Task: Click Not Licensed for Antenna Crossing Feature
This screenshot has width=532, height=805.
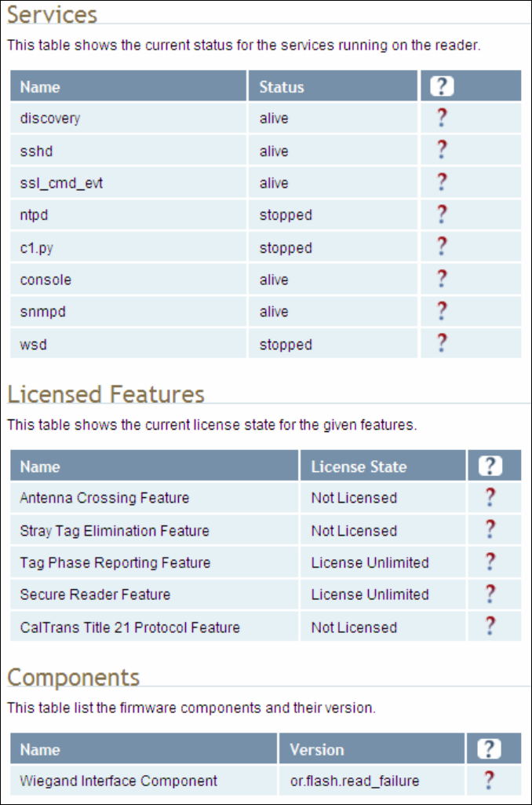Action: [x=354, y=498]
